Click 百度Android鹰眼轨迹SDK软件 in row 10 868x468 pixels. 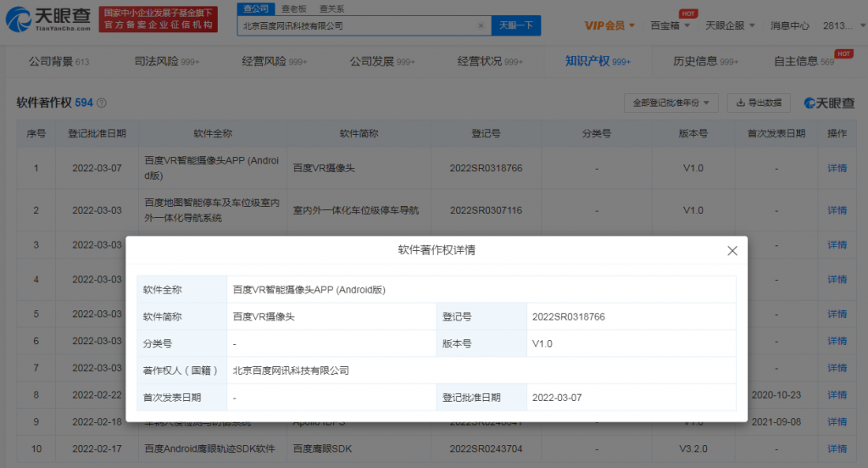pos(209,449)
